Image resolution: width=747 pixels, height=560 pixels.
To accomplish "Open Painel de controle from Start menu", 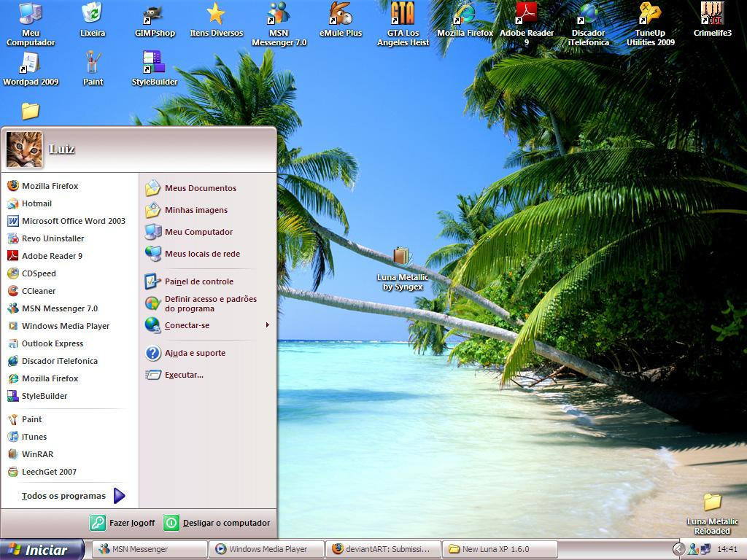I will pos(198,281).
